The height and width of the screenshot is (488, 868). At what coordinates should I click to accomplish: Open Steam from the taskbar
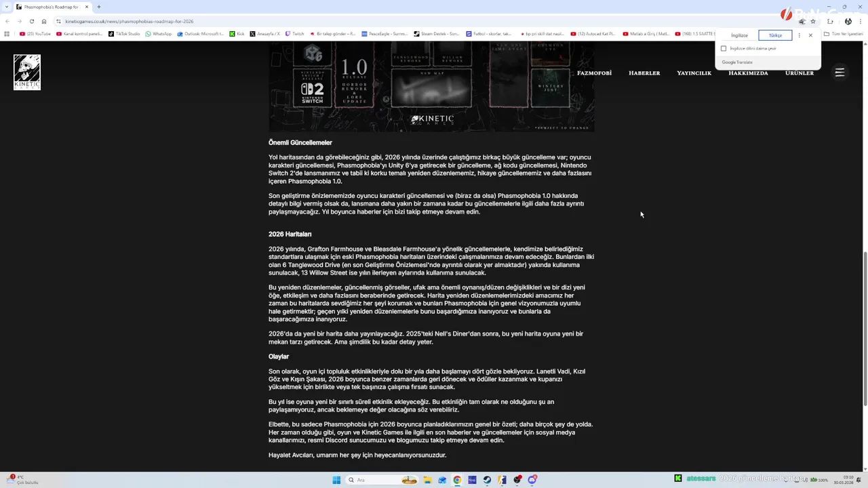pos(487,480)
